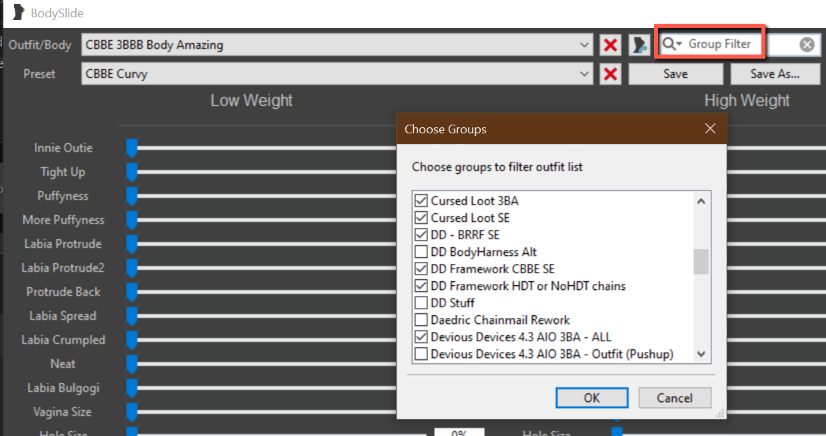Open Outfit Studio via the body icon button

coord(640,45)
